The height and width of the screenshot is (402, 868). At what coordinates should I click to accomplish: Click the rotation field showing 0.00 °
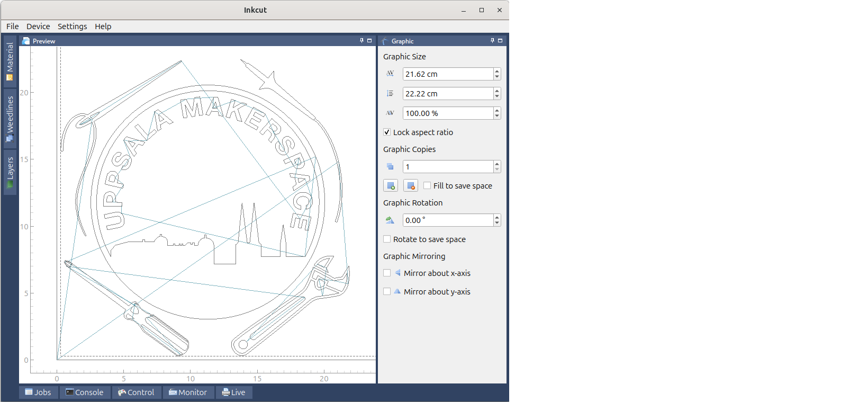coord(448,220)
